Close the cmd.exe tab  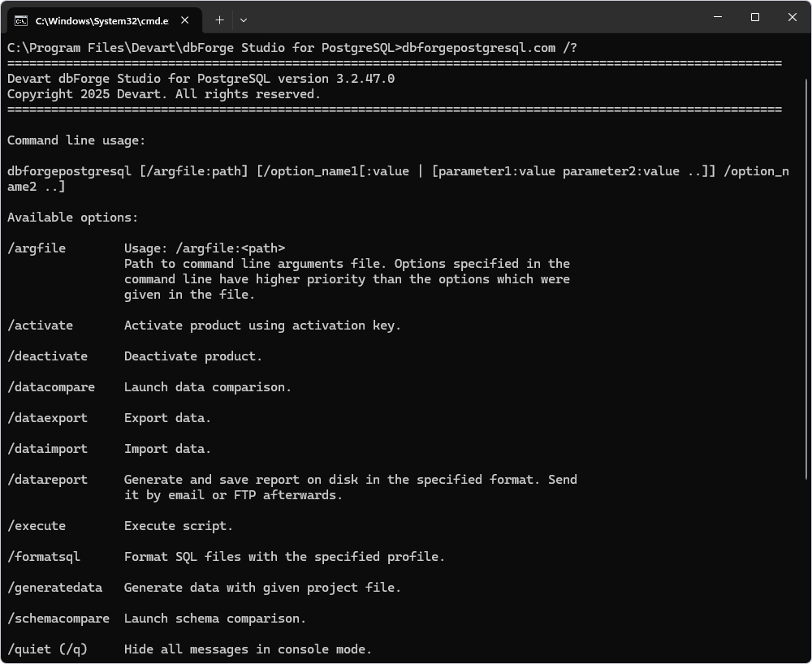185,20
